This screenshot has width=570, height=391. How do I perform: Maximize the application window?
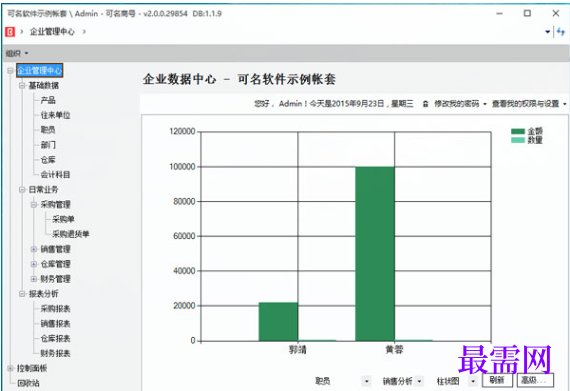[527, 13]
